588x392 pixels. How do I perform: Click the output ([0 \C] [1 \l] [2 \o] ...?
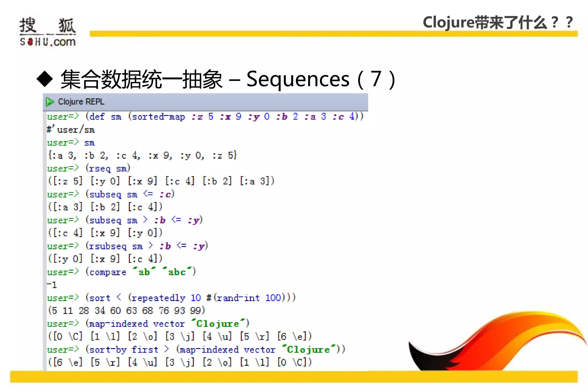[x=180, y=336]
